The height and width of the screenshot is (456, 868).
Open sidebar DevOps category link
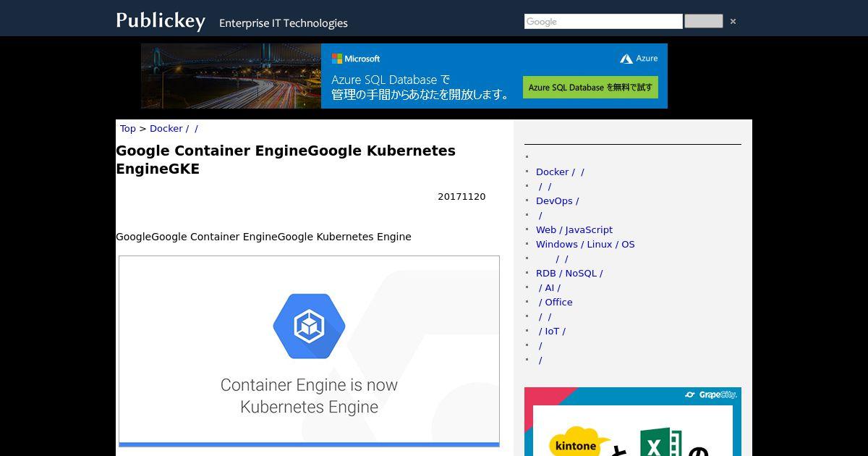pos(557,200)
